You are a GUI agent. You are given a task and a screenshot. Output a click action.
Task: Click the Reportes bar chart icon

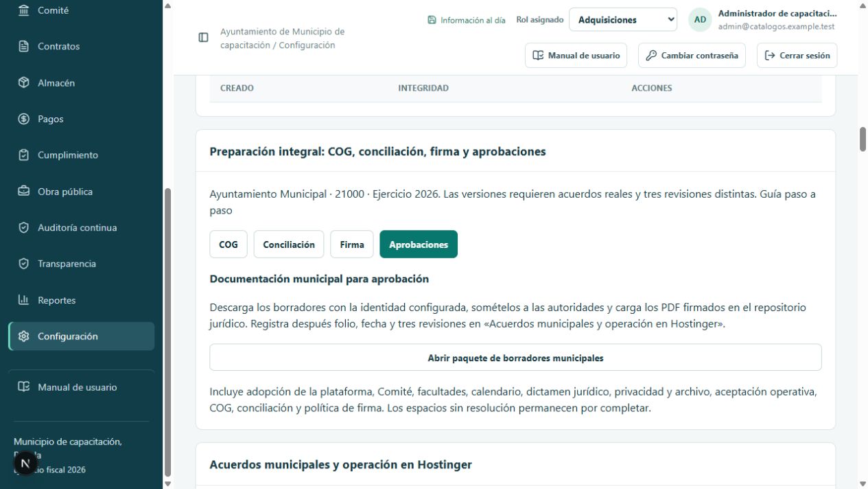pos(24,300)
